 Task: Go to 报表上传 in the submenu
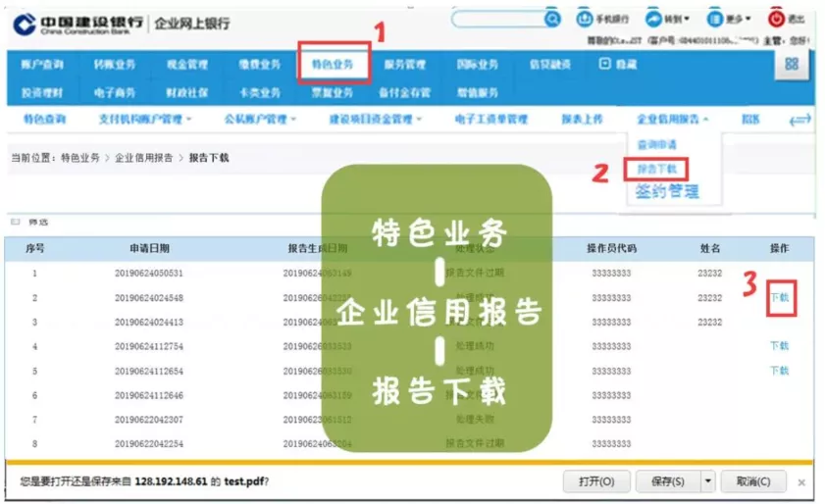(582, 120)
